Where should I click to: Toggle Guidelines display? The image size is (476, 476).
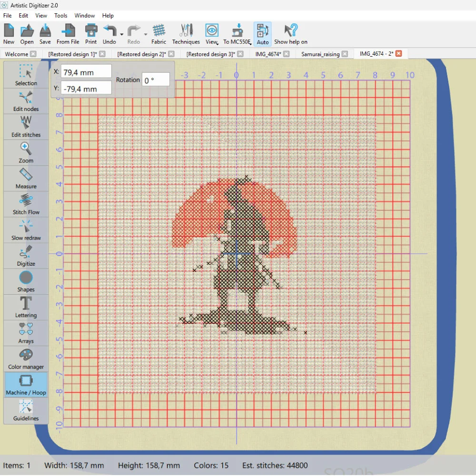point(26,410)
